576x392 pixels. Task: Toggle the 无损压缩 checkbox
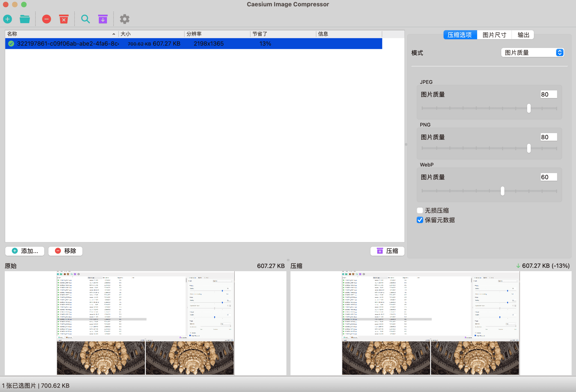pos(420,210)
